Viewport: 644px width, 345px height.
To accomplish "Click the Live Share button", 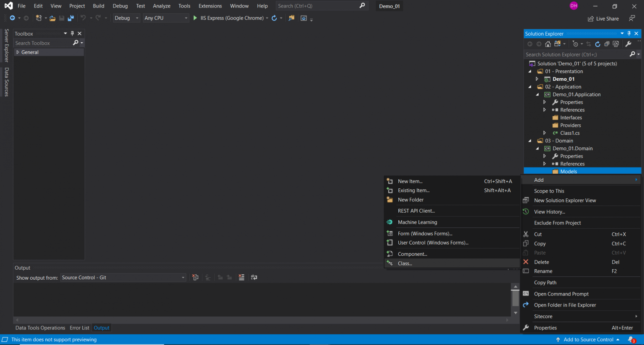I will (x=603, y=18).
